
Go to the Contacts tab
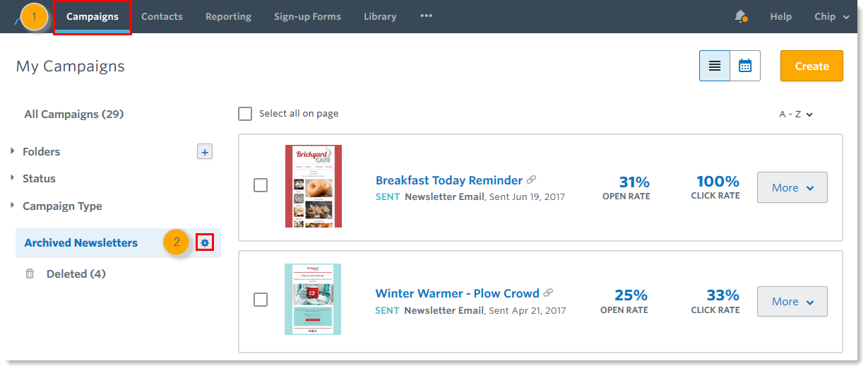coord(162,16)
